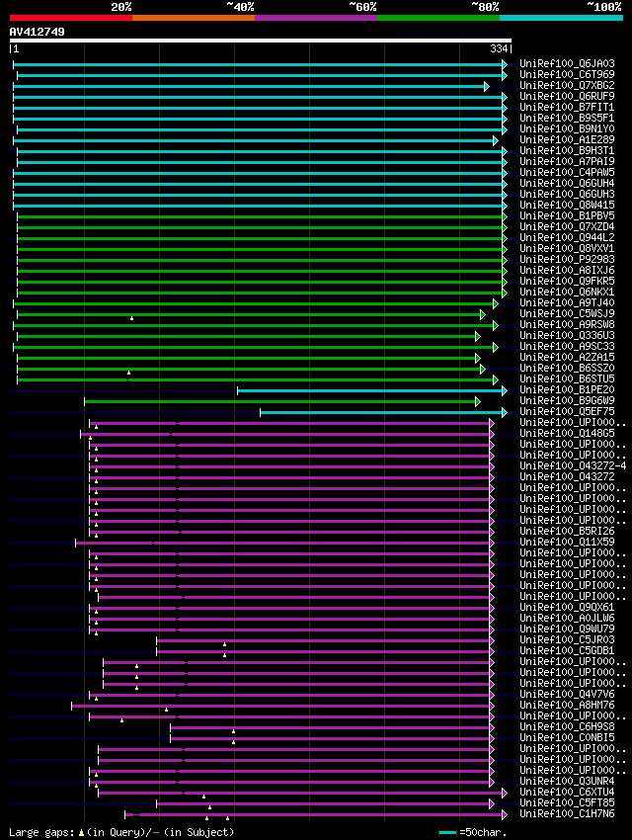
Task: Click the UniRef100_C1H7N6 hit label
Action: (567, 813)
